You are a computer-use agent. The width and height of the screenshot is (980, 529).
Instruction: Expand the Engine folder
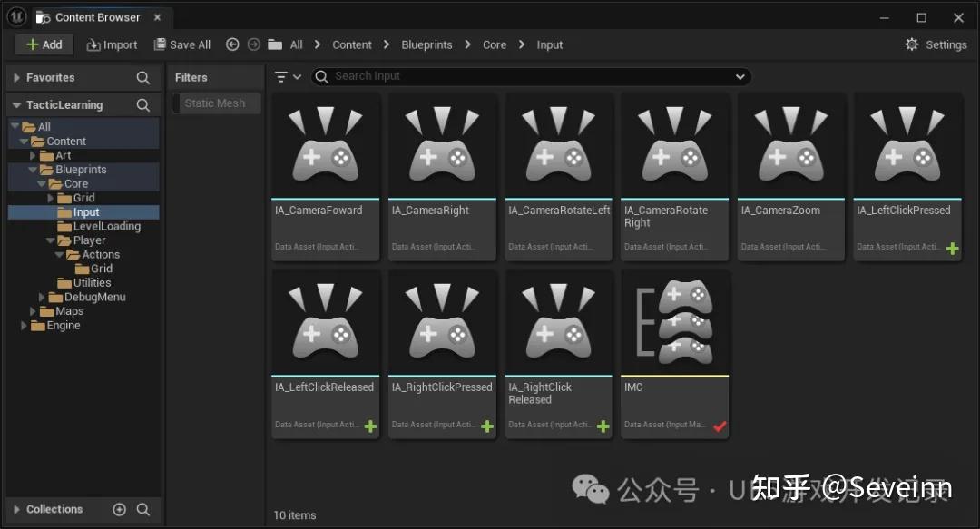[24, 326]
